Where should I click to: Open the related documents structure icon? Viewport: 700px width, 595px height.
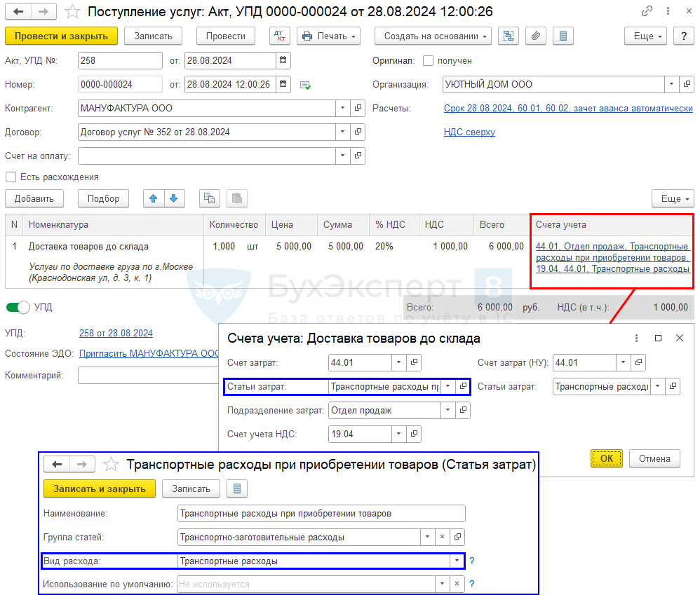coord(509,36)
